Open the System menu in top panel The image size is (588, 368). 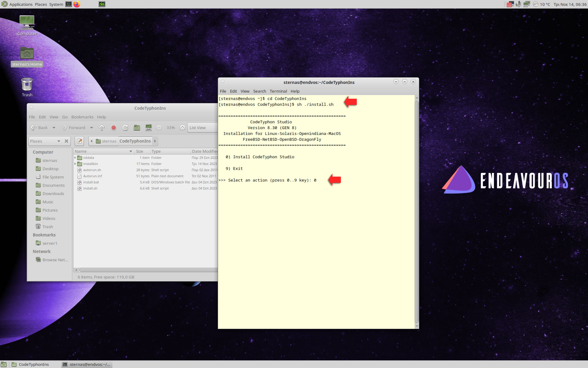[56, 4]
